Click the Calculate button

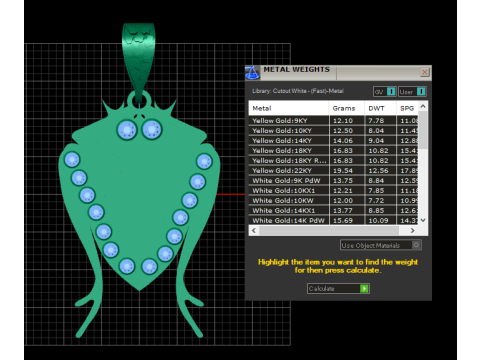[338, 289]
